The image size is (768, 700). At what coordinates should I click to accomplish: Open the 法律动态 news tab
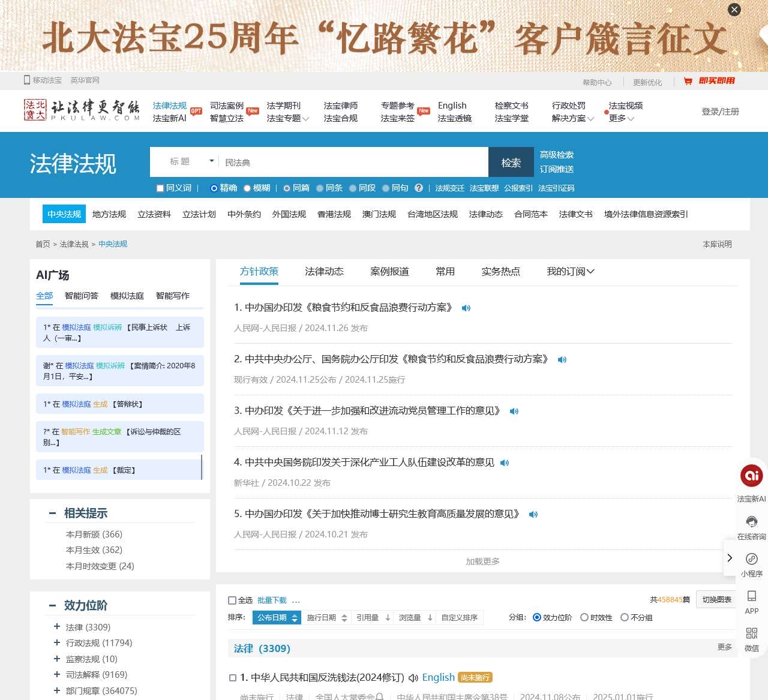coord(324,272)
